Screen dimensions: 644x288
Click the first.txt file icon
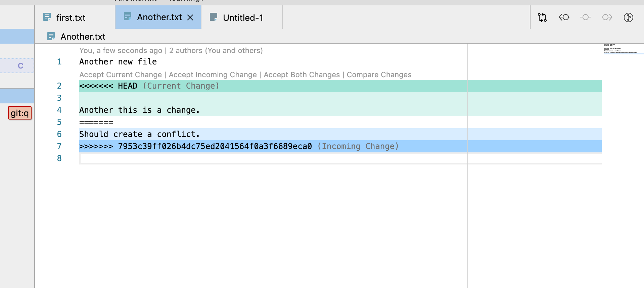pos(47,17)
